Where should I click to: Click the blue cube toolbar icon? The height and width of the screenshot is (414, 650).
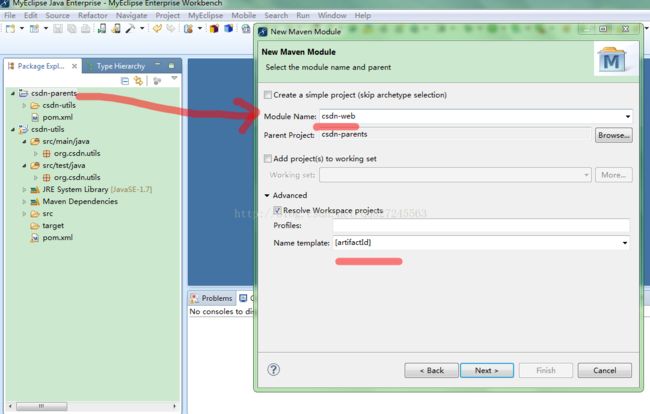[x=228, y=29]
